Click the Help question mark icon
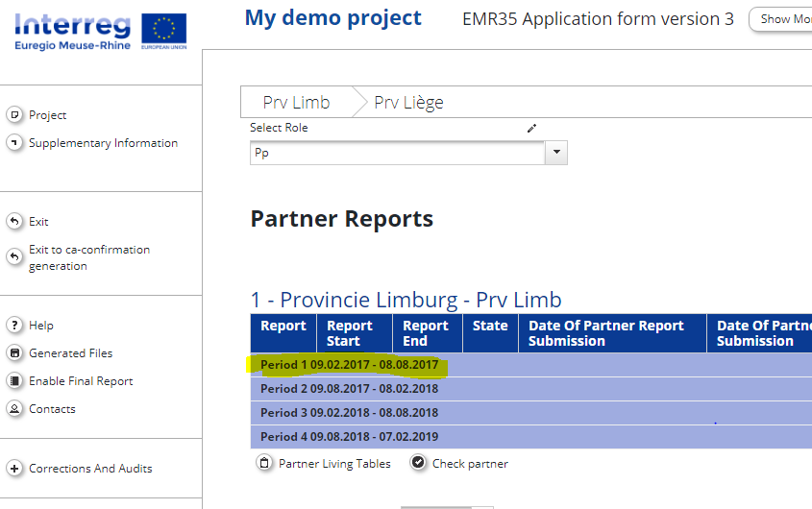The width and height of the screenshot is (812, 509). 14,326
